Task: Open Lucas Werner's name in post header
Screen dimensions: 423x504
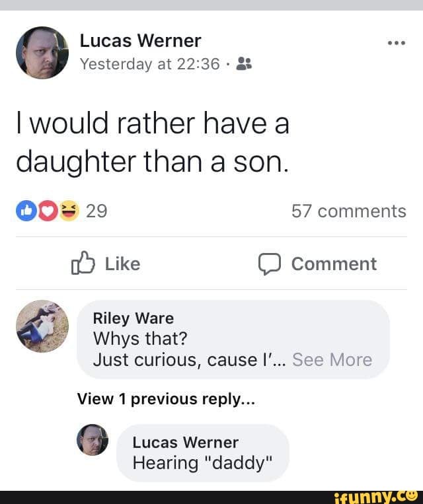Action: click(x=140, y=41)
